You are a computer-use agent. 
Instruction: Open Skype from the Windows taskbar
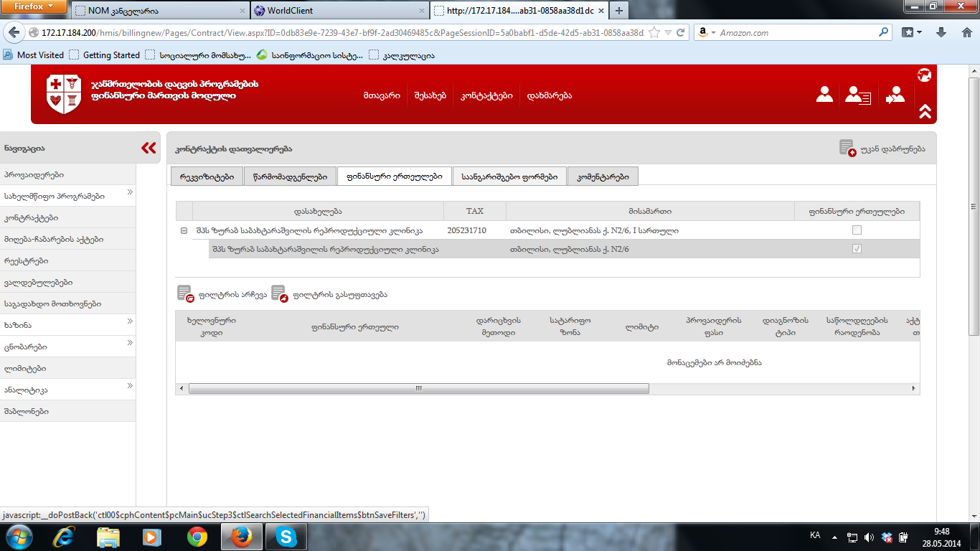pyautogui.click(x=286, y=537)
